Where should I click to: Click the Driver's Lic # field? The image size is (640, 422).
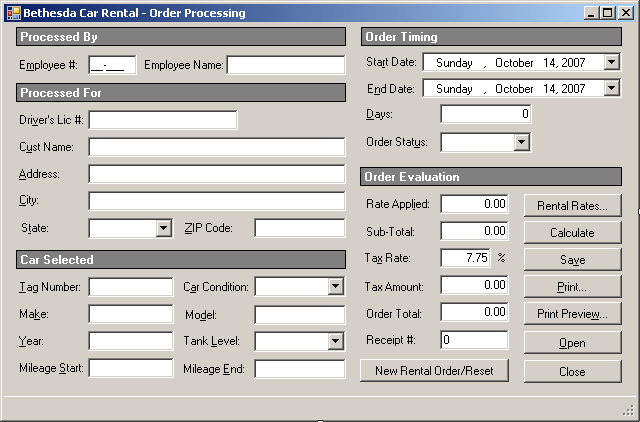[x=163, y=120]
